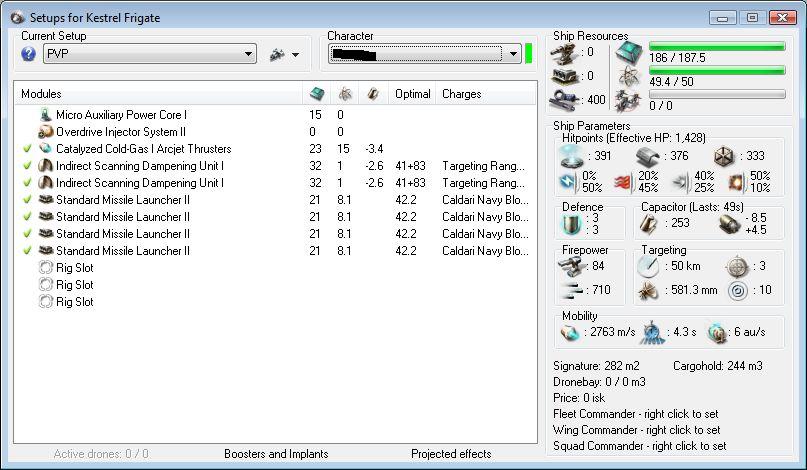
Task: Click the Firepower DPS icon showing 84
Action: point(573,266)
